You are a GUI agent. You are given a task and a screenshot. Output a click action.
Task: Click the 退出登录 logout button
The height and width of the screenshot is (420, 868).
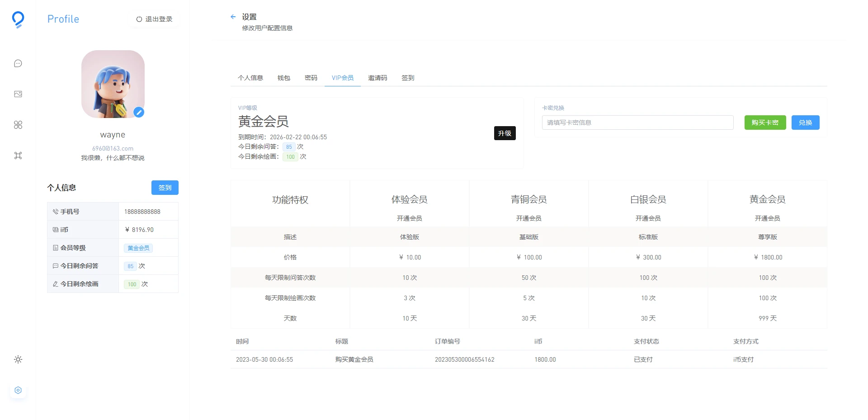155,19
